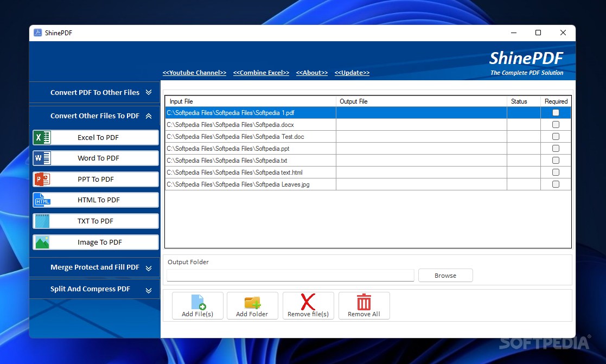
Task: Check Required box for Softpedia 1.pdf
Action: point(556,113)
